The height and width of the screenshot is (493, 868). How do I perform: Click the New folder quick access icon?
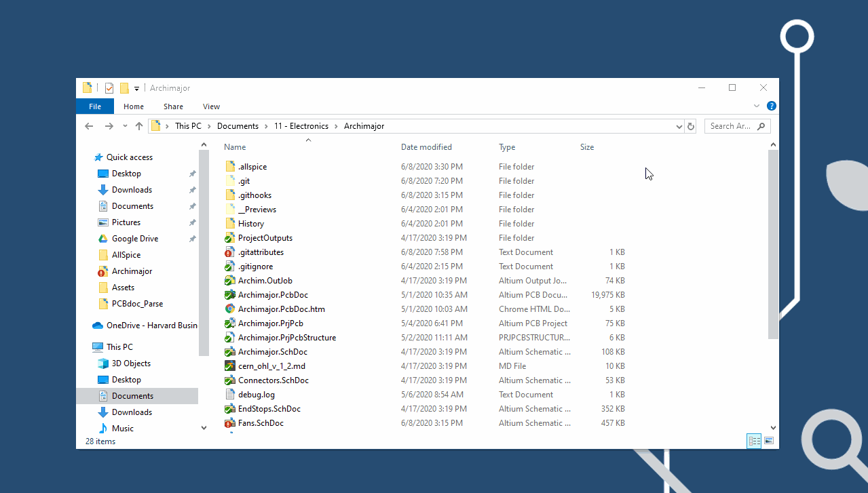[124, 88]
